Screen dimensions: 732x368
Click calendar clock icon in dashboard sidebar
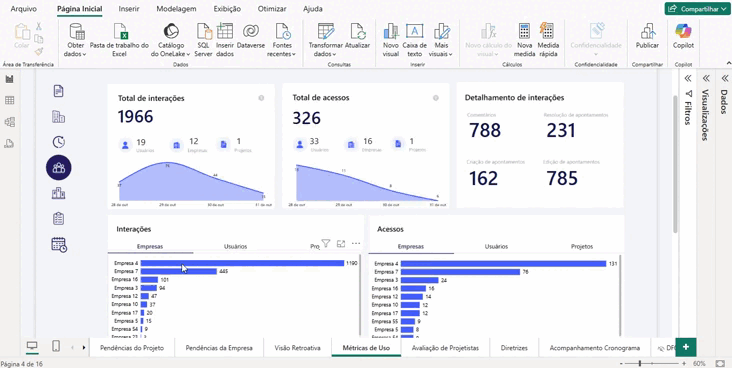click(59, 244)
